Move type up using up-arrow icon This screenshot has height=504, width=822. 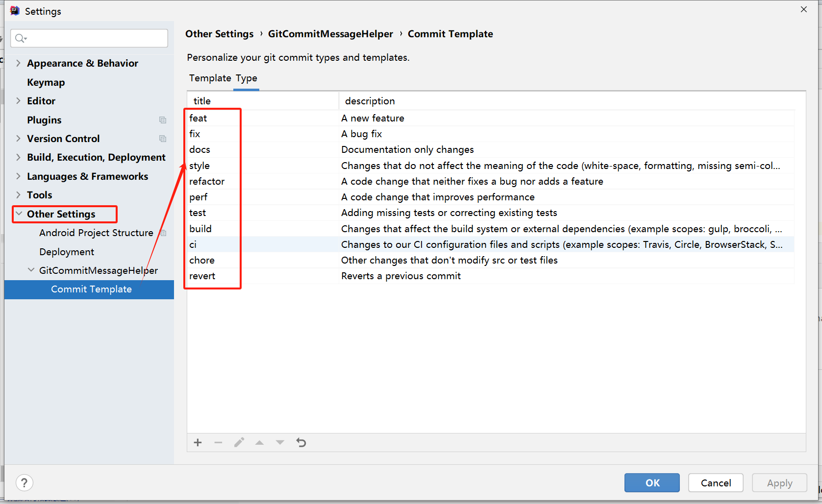pos(260,442)
